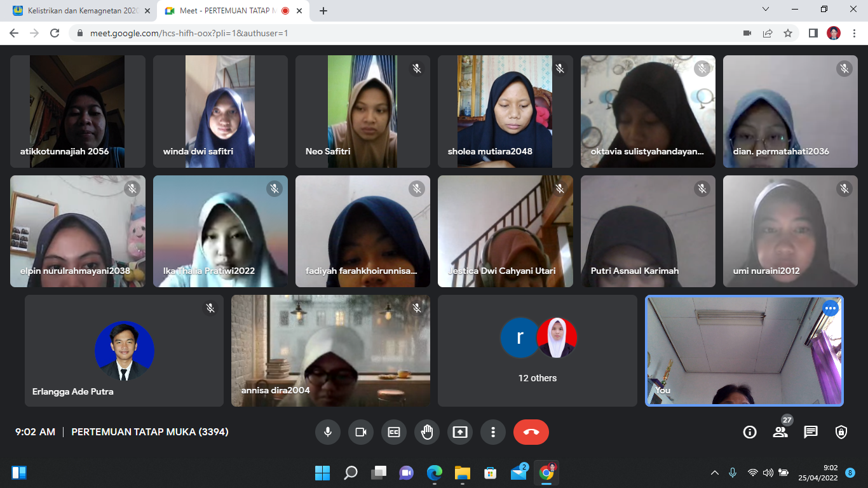Open the three-dot more options menu

(493, 432)
